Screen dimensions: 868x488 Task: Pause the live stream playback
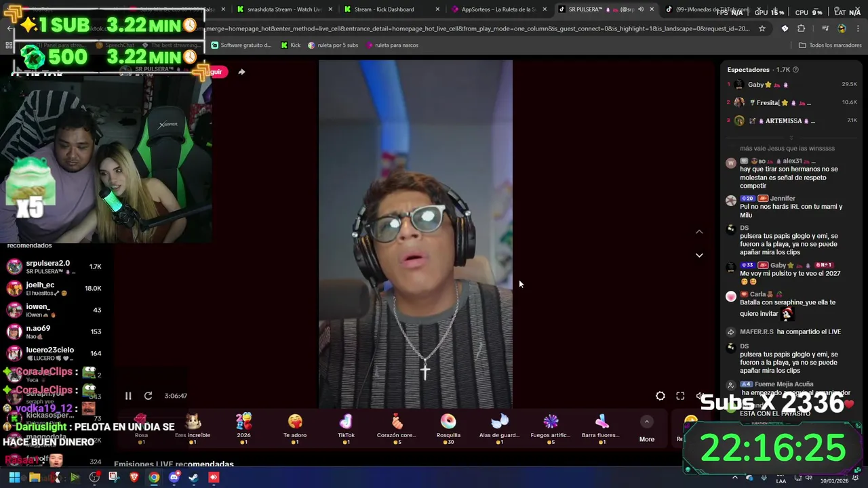click(128, 396)
